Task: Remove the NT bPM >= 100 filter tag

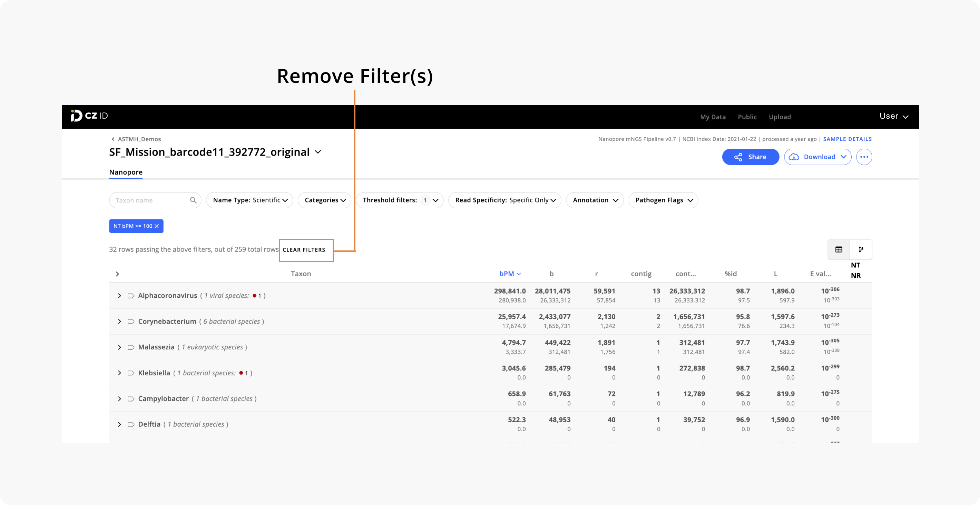Action: pos(156,226)
